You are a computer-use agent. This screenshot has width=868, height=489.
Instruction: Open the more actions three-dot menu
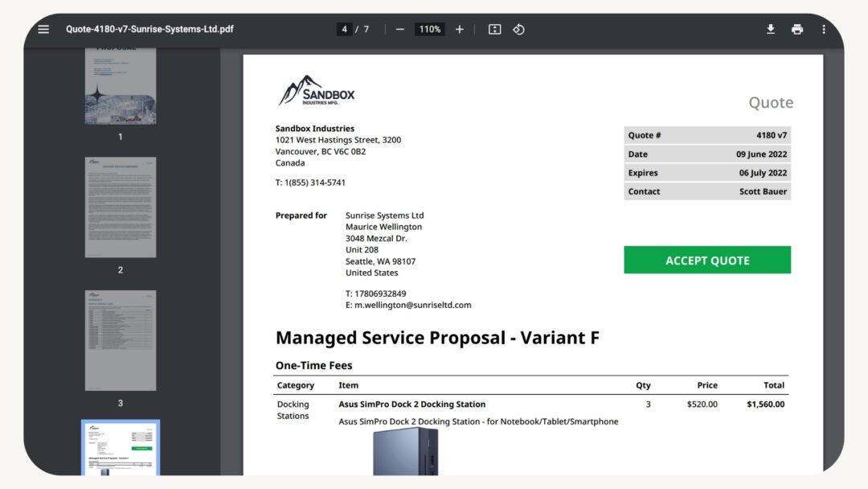tap(824, 29)
